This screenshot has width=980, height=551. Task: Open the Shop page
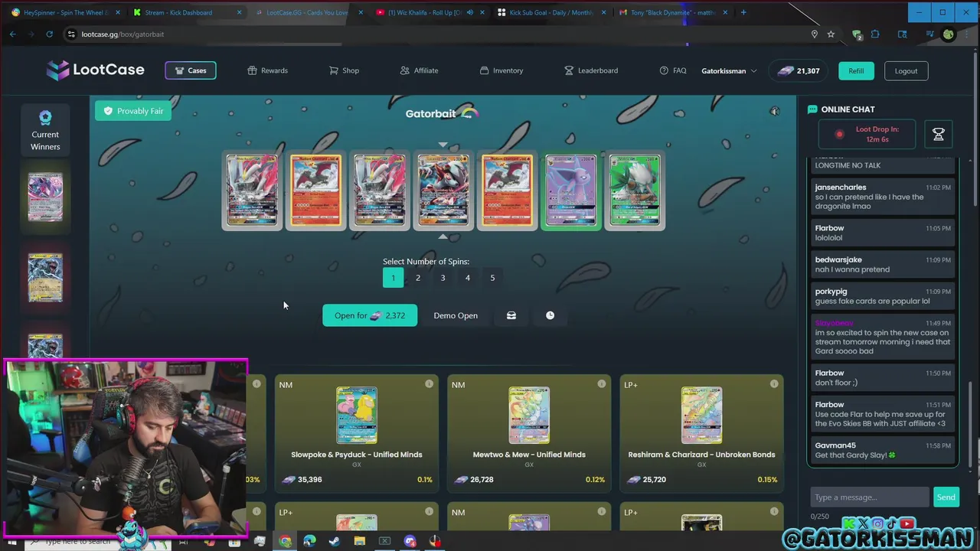coord(344,70)
